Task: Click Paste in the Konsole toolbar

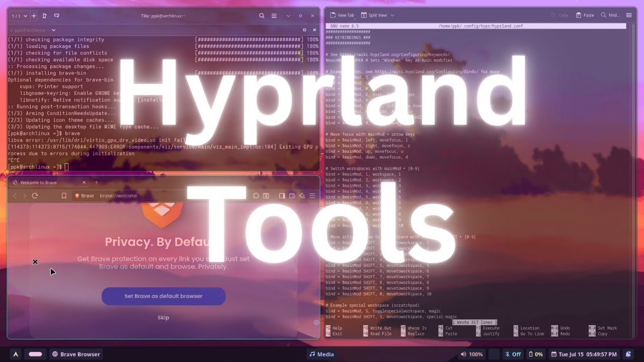Action: point(585,15)
